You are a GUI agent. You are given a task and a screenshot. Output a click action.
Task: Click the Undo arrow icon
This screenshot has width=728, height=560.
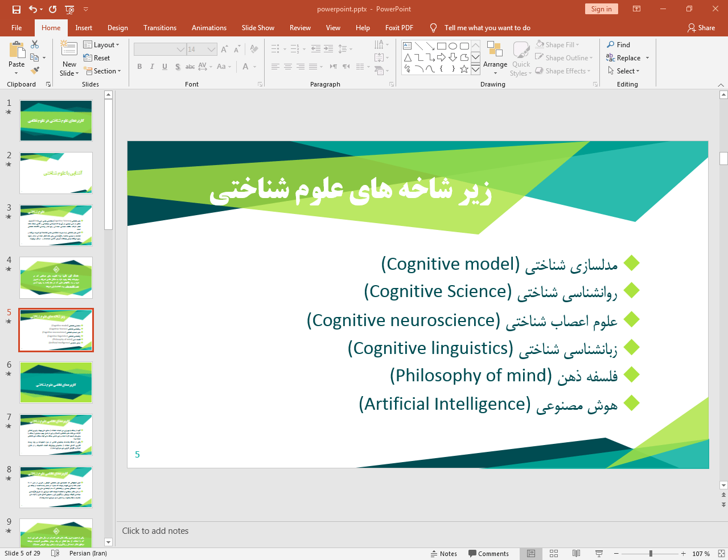point(33,9)
